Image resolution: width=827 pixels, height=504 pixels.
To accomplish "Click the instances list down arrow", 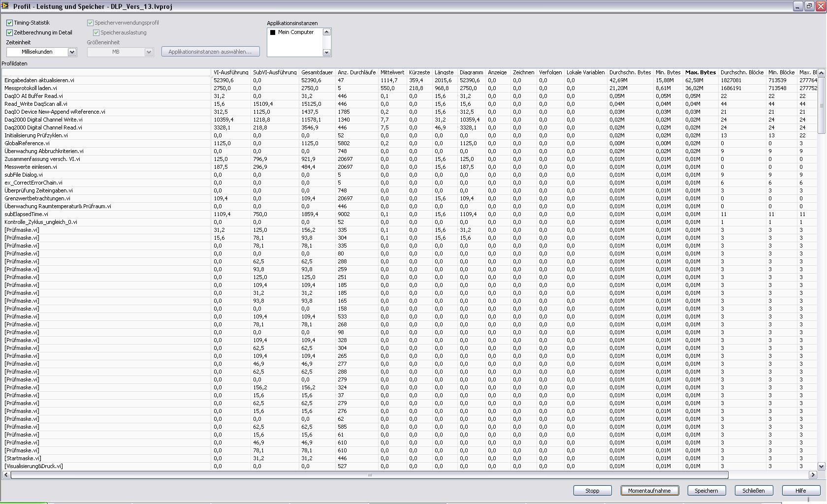I will (x=326, y=52).
